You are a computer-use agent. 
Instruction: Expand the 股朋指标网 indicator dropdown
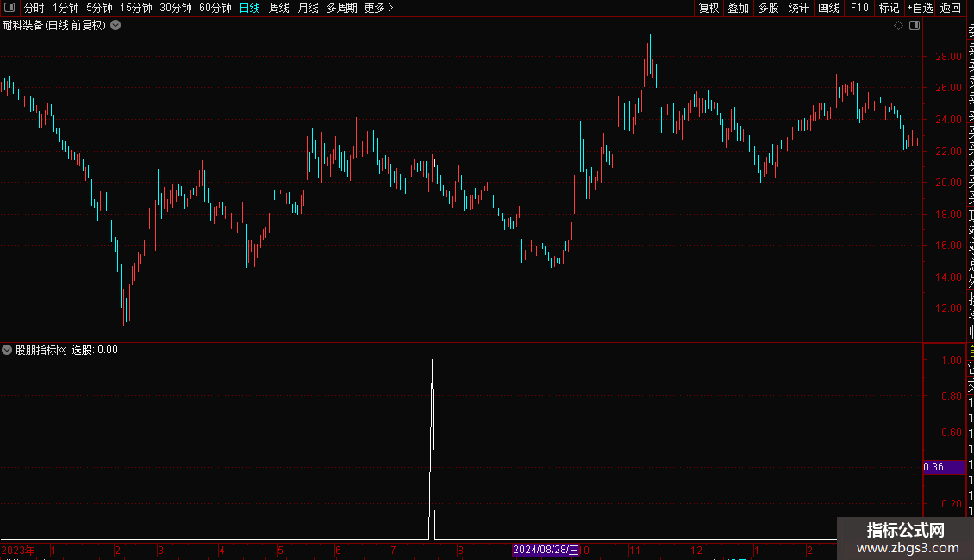[7, 350]
